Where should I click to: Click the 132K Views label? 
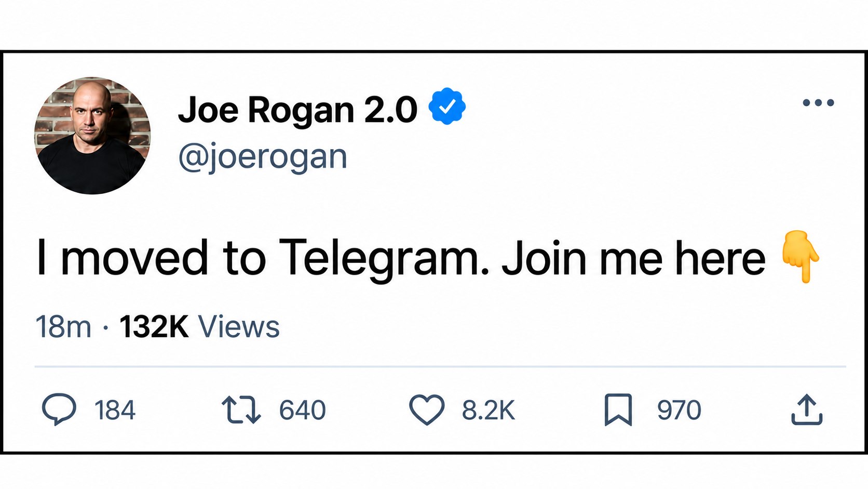point(199,327)
